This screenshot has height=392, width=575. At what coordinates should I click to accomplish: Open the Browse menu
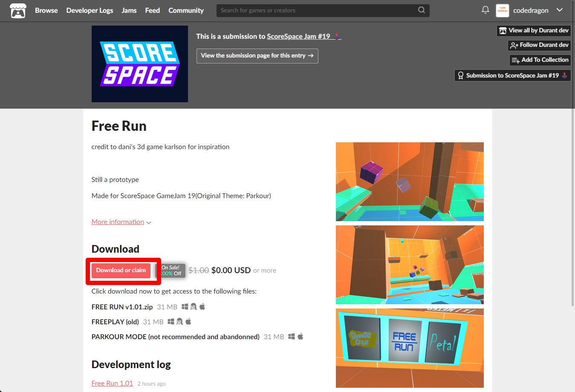click(46, 10)
